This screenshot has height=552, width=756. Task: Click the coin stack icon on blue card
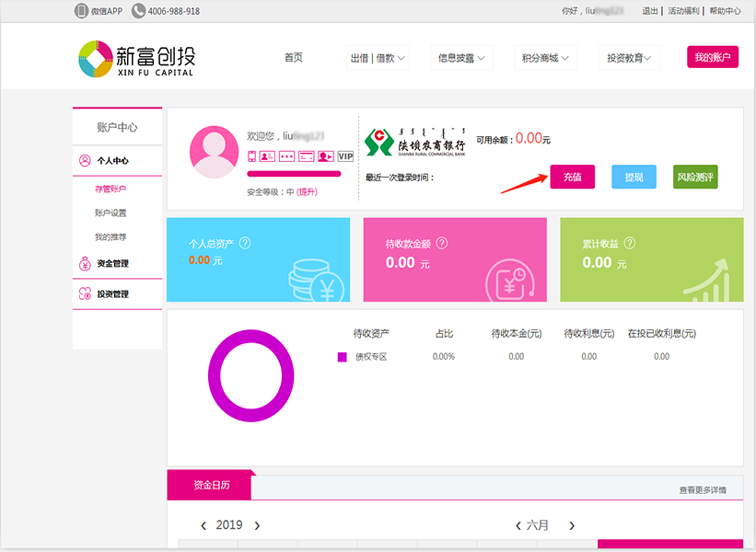point(316,281)
